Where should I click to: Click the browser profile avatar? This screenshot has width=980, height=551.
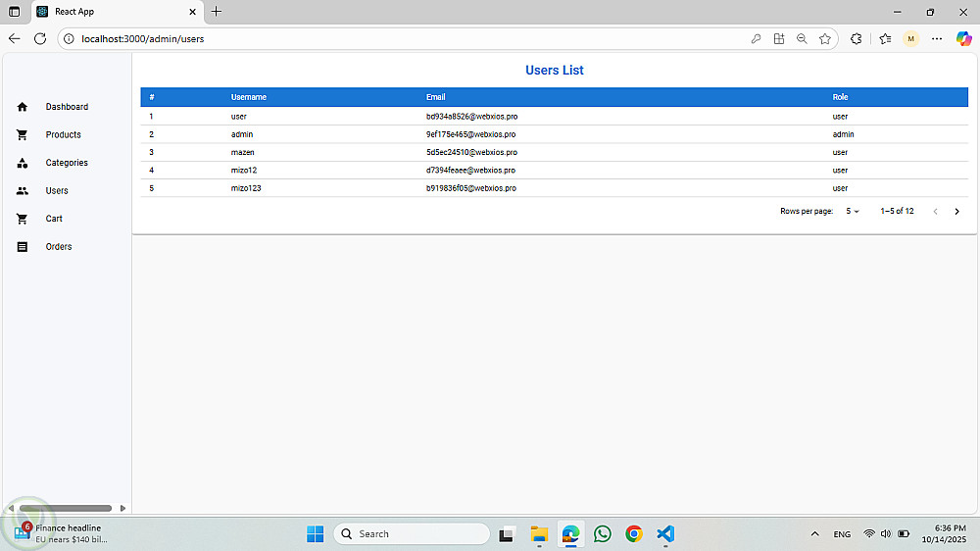(x=910, y=39)
